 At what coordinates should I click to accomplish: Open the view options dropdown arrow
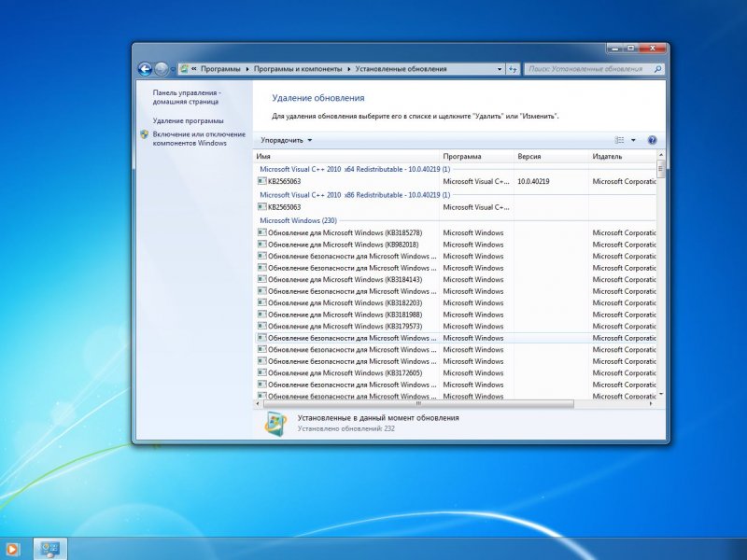(x=633, y=140)
